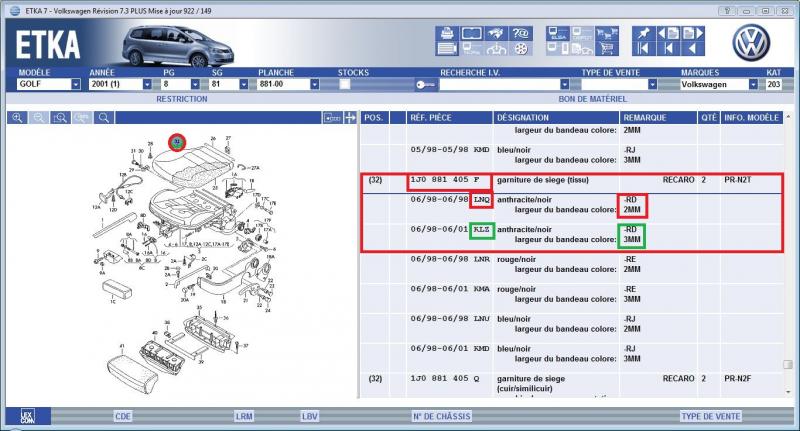Click the plain magnifier search icon

pyautogui.click(x=104, y=118)
